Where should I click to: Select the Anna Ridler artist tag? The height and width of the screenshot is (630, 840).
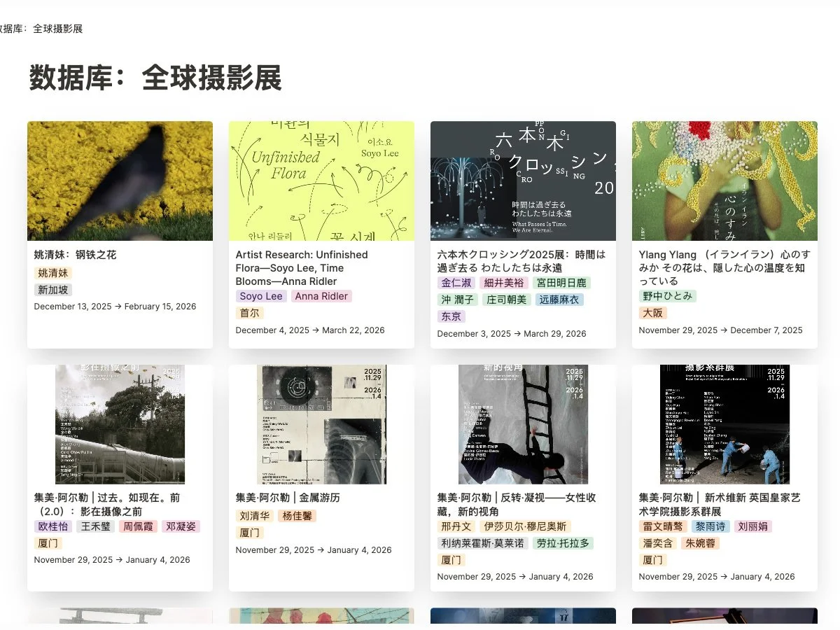click(321, 297)
